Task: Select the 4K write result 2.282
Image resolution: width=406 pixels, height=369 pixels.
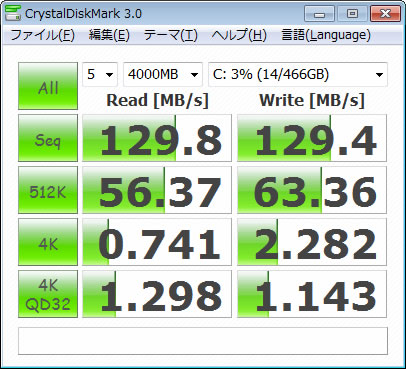Action: pos(312,242)
